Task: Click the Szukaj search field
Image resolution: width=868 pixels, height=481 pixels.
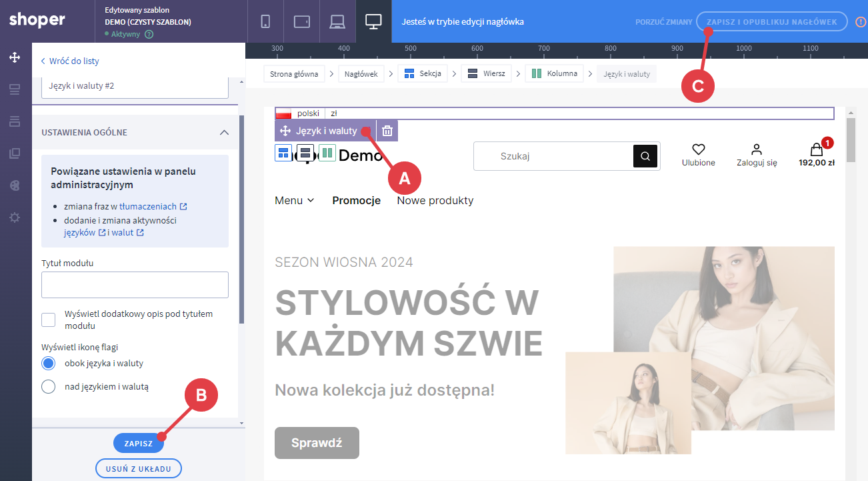Action: (x=553, y=156)
